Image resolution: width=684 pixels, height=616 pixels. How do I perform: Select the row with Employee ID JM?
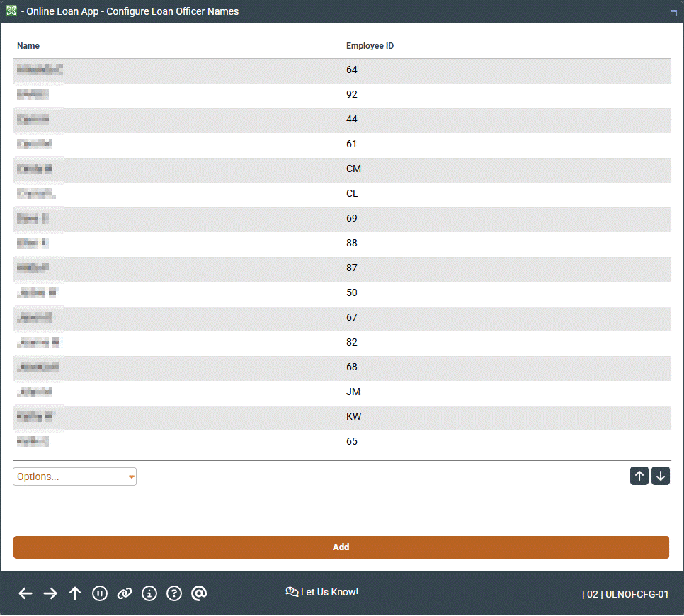[341, 392]
